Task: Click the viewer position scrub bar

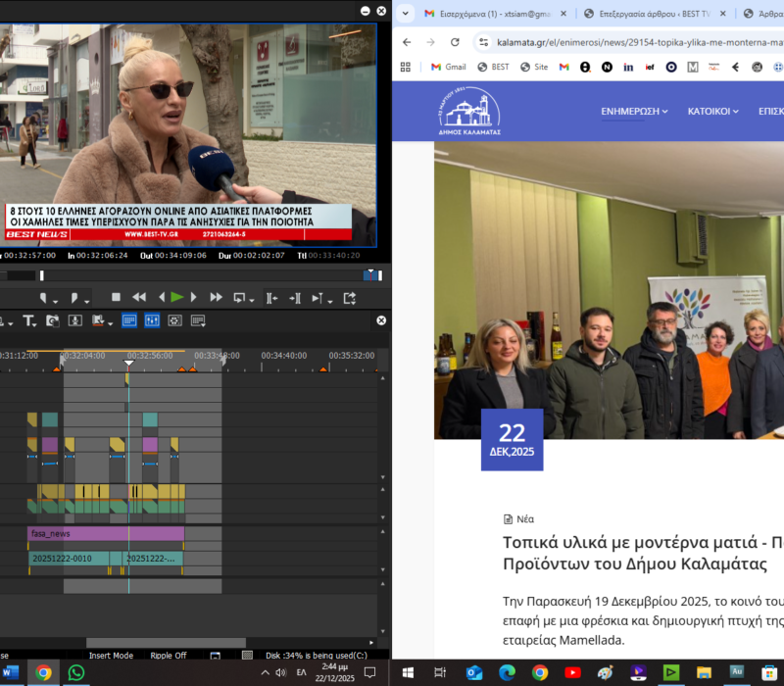Action: (196, 276)
